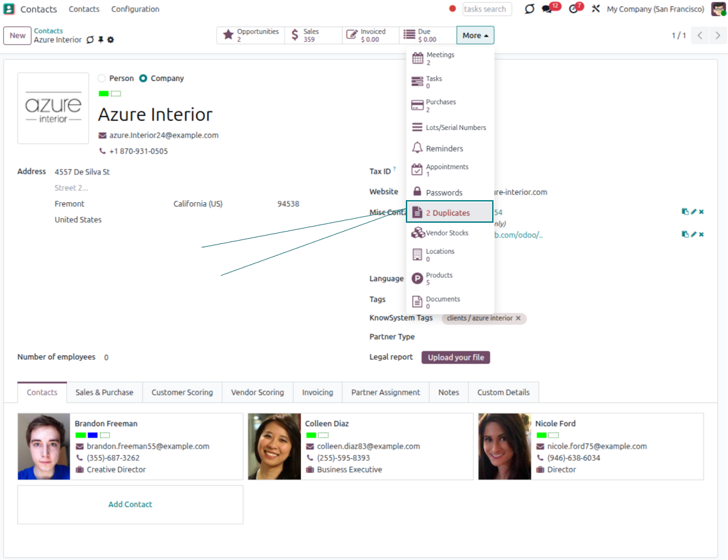This screenshot has width=728, height=560.
Task: Collapse the More dropdown button
Action: click(475, 35)
